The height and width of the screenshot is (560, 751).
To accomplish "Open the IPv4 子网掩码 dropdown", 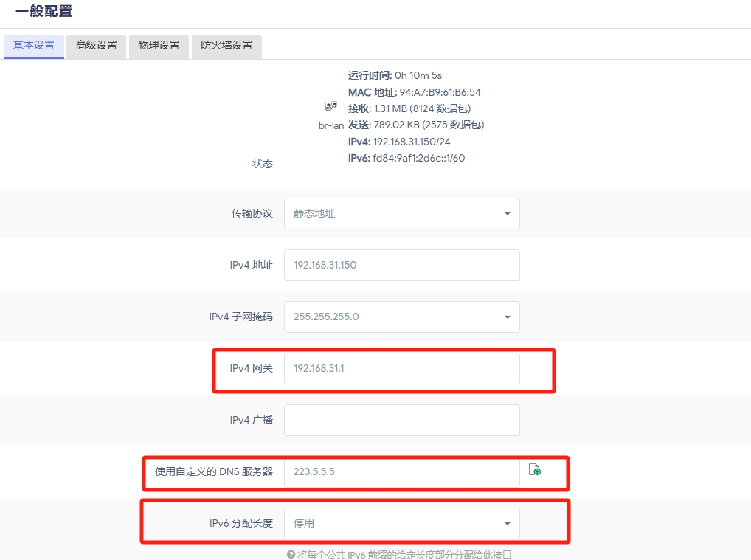I will [401, 317].
